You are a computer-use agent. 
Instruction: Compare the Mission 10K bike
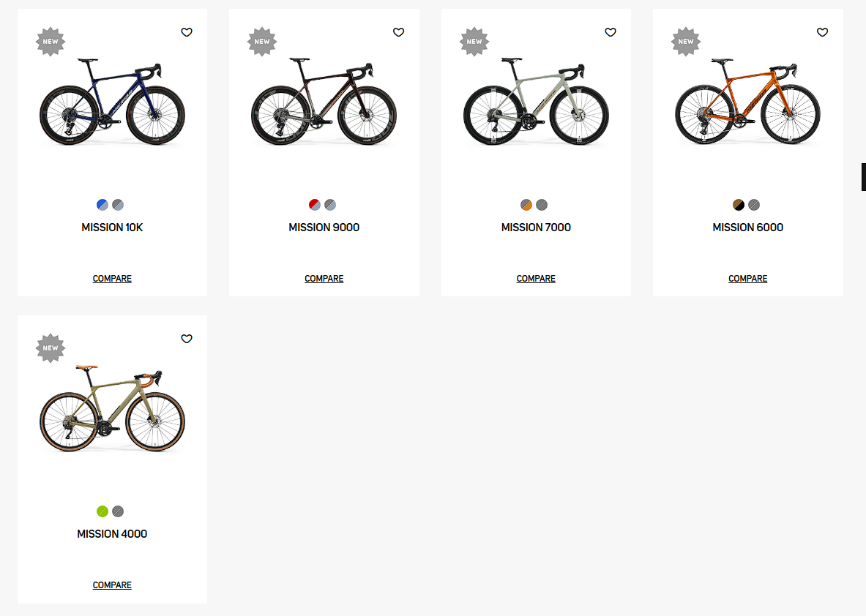(x=112, y=279)
